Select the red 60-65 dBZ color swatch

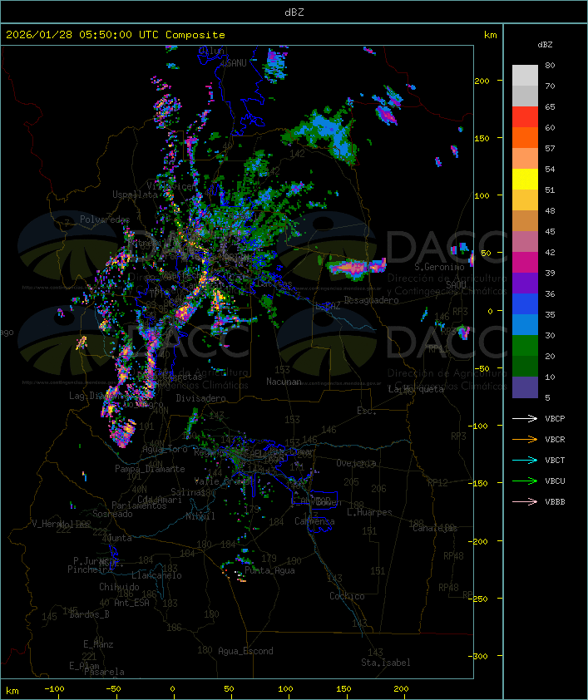click(525, 117)
